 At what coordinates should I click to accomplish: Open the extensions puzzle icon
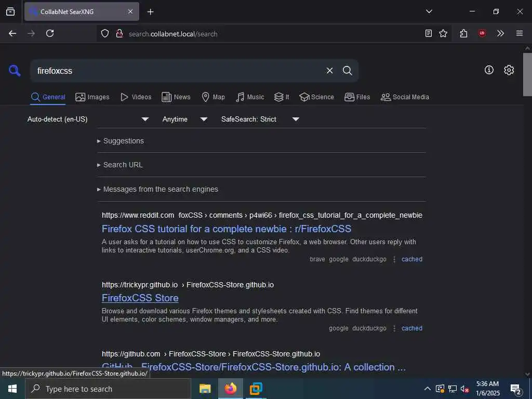(463, 33)
